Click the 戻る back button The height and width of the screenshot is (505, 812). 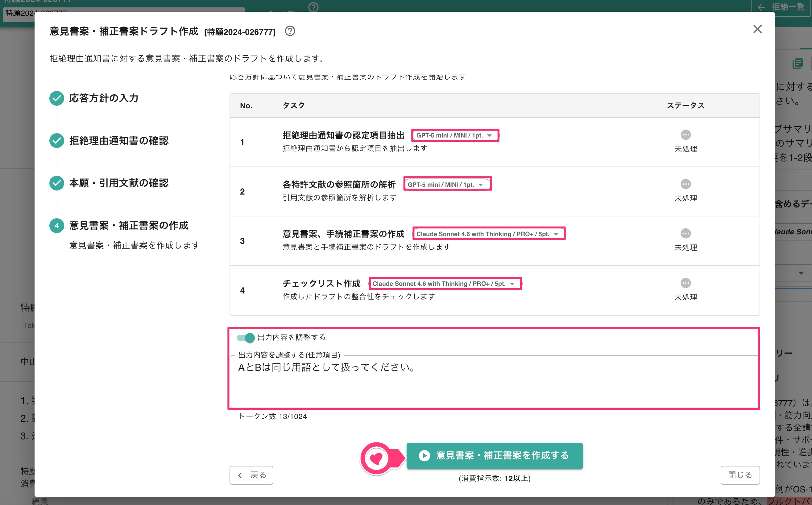click(x=251, y=475)
